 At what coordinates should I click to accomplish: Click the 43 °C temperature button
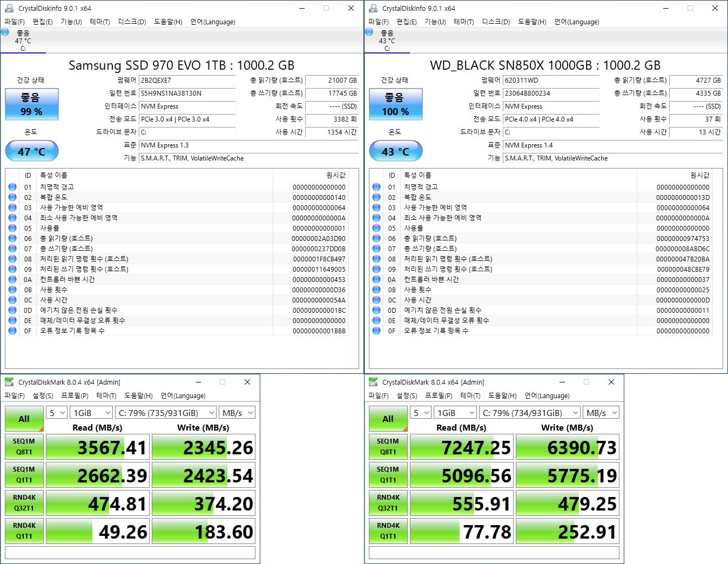point(396,151)
